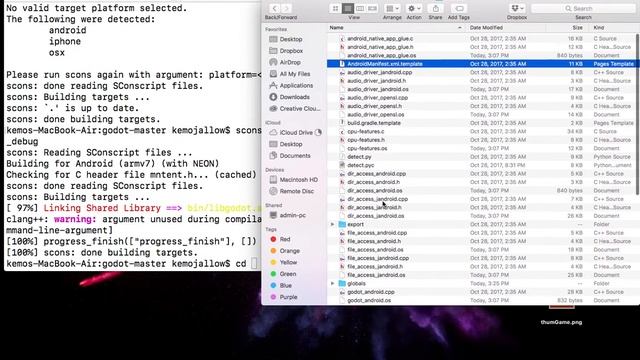Select build.gradle.template file
This screenshot has height=360, width=640.
(481, 123)
